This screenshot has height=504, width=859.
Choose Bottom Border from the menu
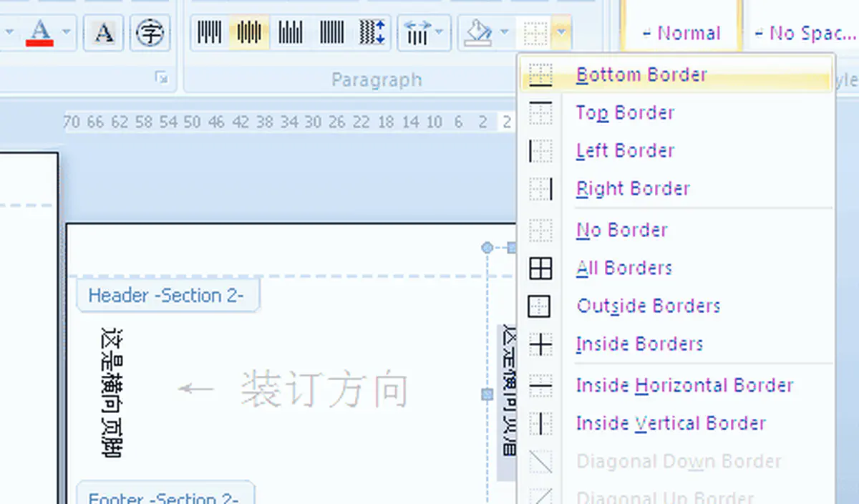pyautogui.click(x=641, y=75)
